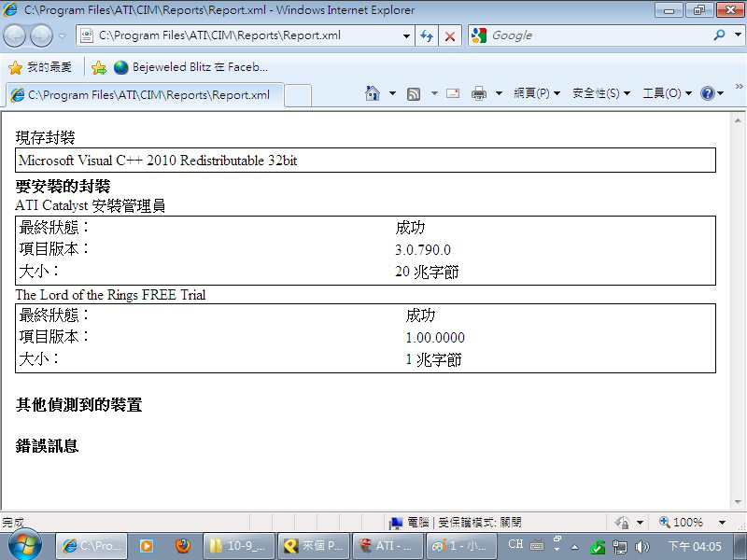
Task: Click the Print icon
Action: tap(479, 93)
